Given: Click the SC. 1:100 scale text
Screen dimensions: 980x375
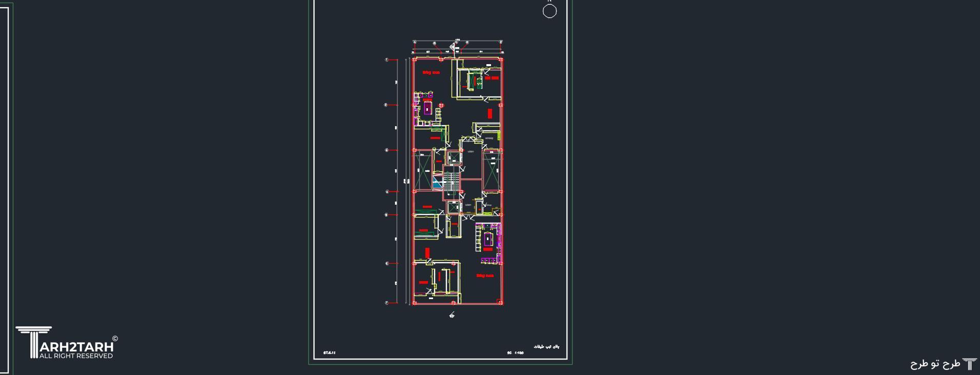Looking at the screenshot, I should [515, 353].
